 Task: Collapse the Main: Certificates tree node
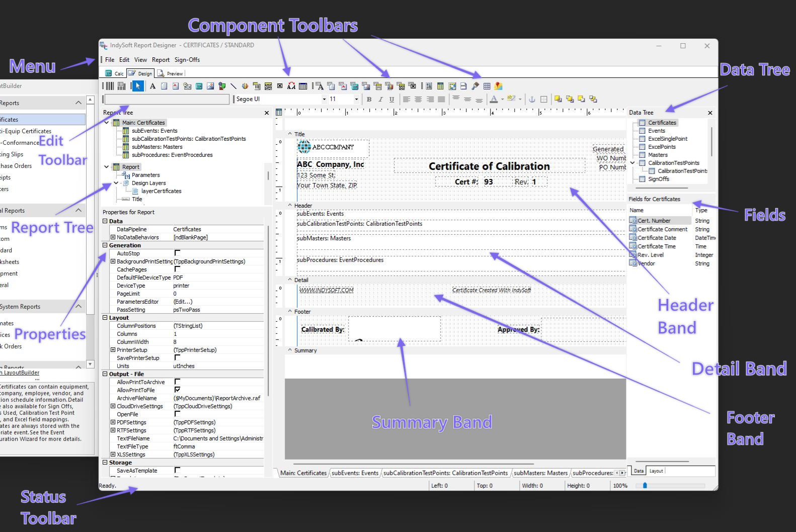click(107, 123)
